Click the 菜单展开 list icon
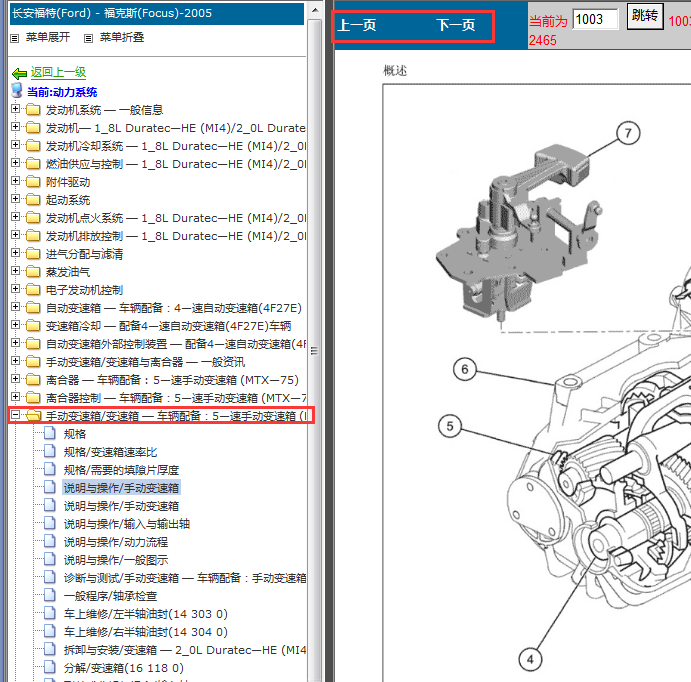 coord(15,38)
